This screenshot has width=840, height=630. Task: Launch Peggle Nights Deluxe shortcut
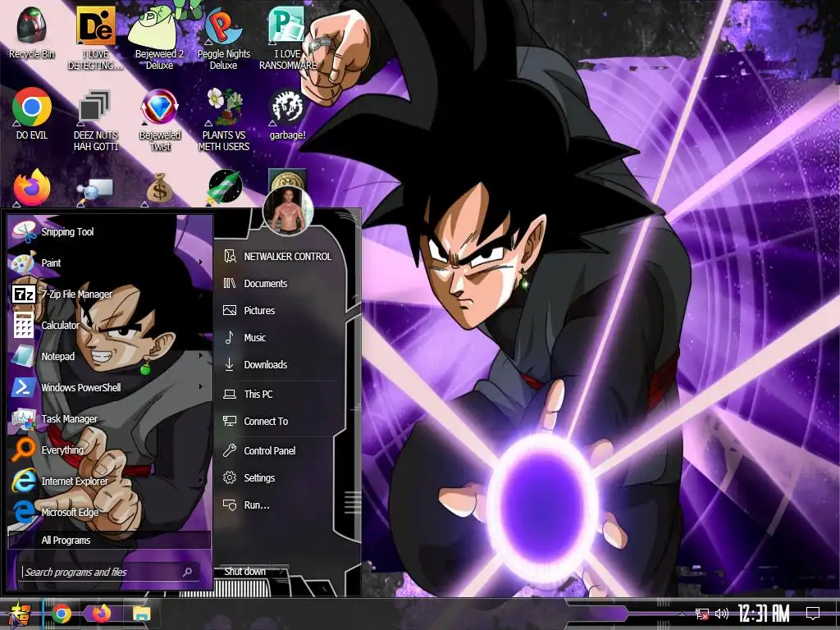pos(224,38)
